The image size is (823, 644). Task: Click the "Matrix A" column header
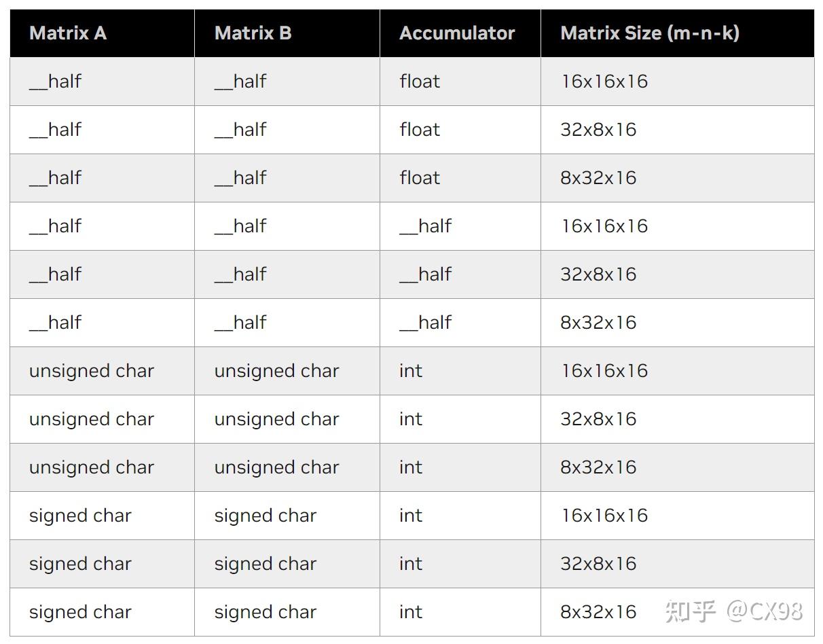pyautogui.click(x=68, y=33)
